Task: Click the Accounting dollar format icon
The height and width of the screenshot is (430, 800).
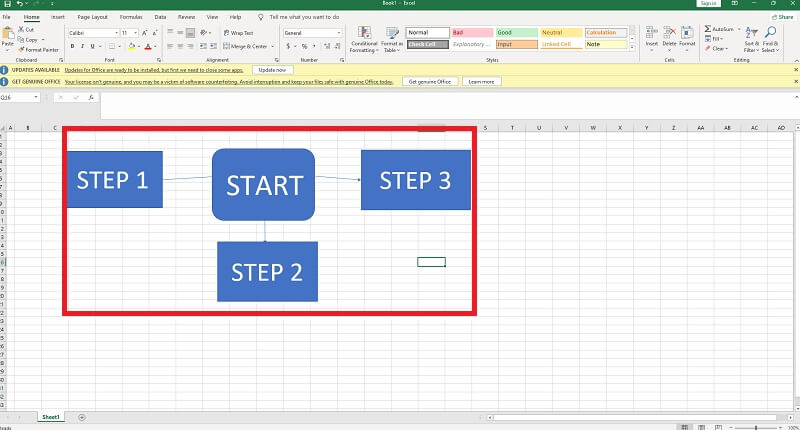Action: (288, 46)
